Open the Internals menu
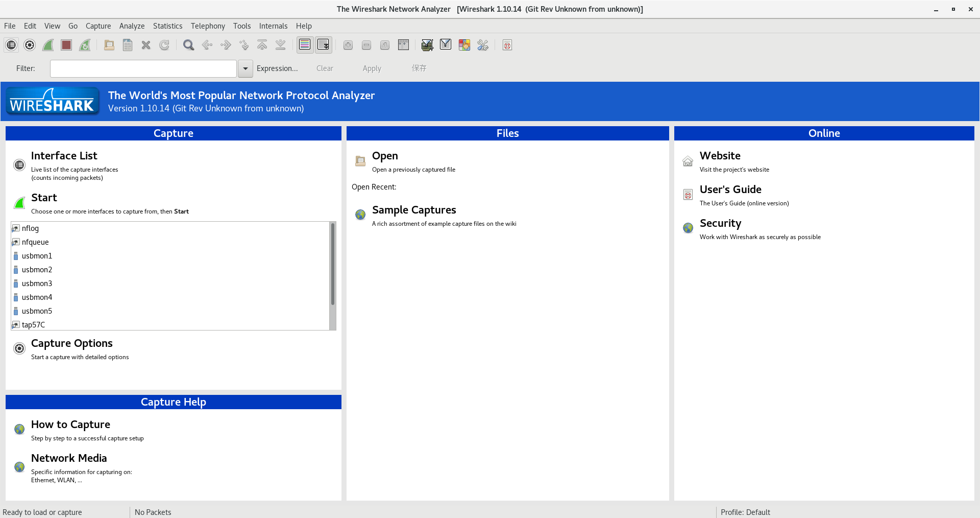The width and height of the screenshot is (980, 518). (x=273, y=26)
